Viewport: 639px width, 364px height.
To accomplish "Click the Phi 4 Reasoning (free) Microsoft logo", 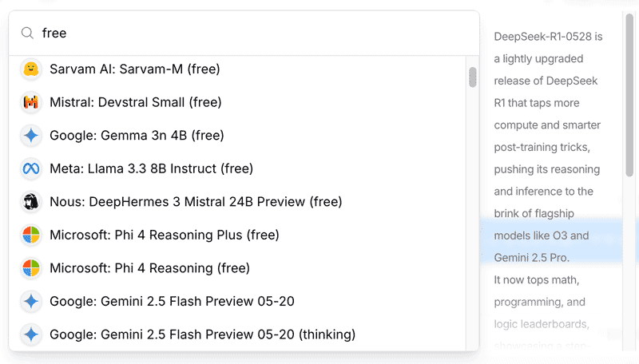I will click(31, 268).
